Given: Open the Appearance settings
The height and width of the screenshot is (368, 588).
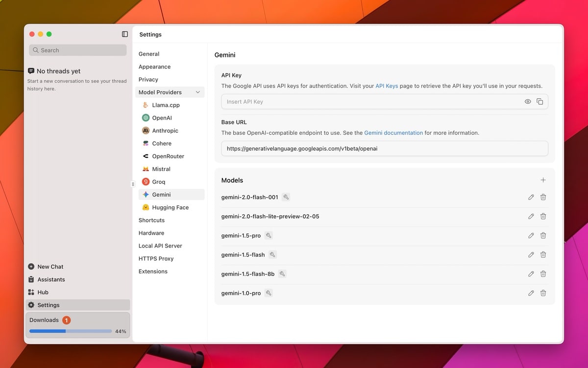Looking at the screenshot, I should click(x=154, y=67).
